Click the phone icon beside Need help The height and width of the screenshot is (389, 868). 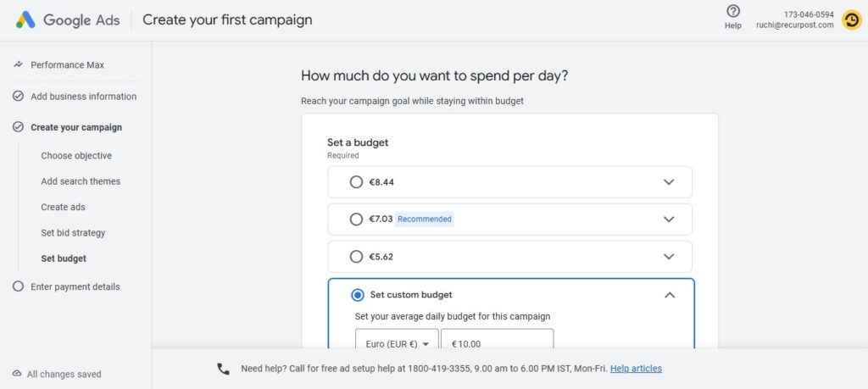[223, 369]
